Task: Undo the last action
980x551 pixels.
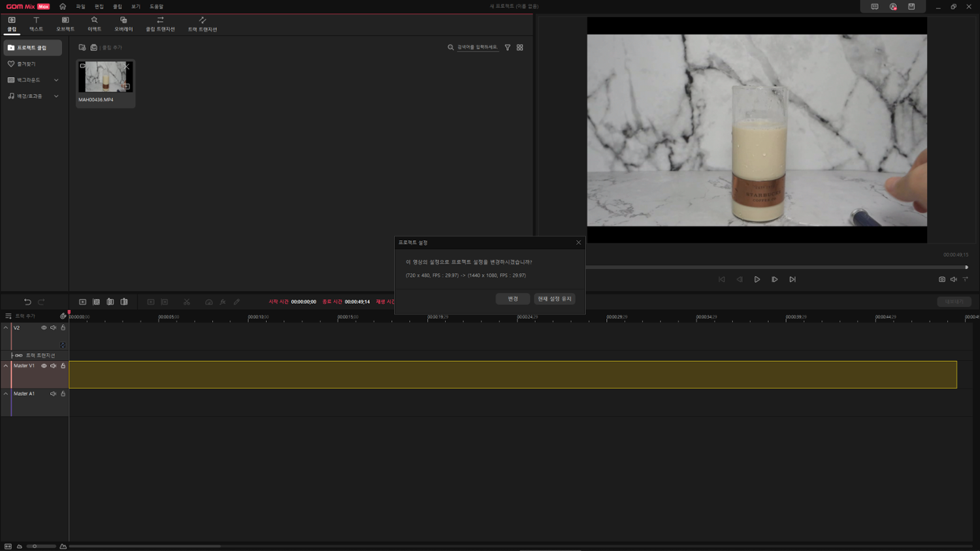Action: click(x=27, y=302)
